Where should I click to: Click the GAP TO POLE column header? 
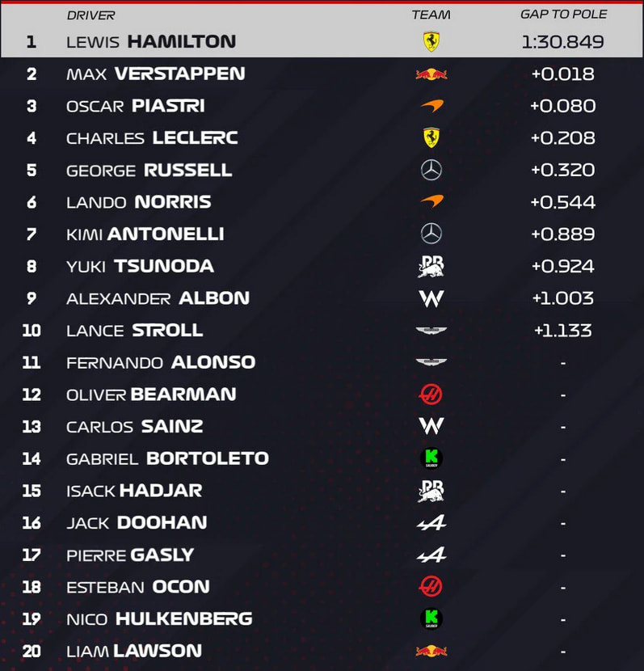563,14
